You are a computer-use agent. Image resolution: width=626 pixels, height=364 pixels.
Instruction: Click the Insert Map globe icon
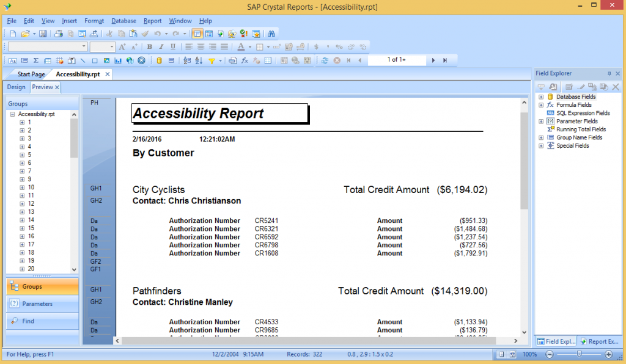point(130,60)
